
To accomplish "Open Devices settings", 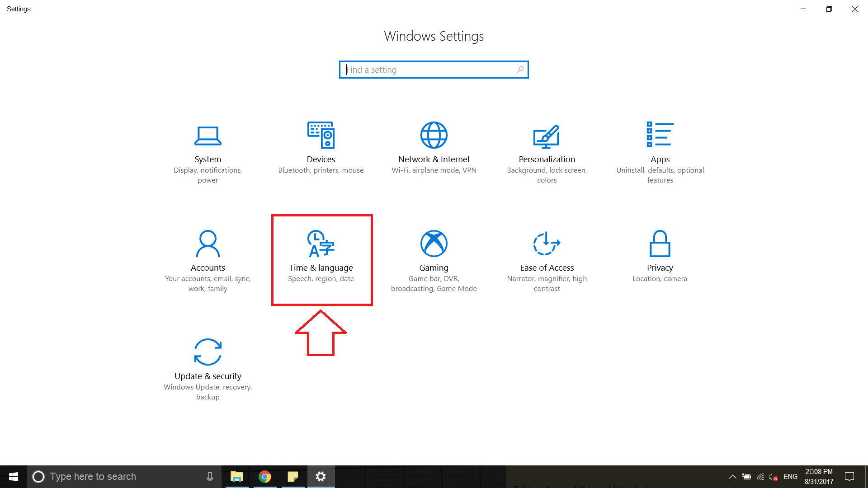I will pos(321,149).
